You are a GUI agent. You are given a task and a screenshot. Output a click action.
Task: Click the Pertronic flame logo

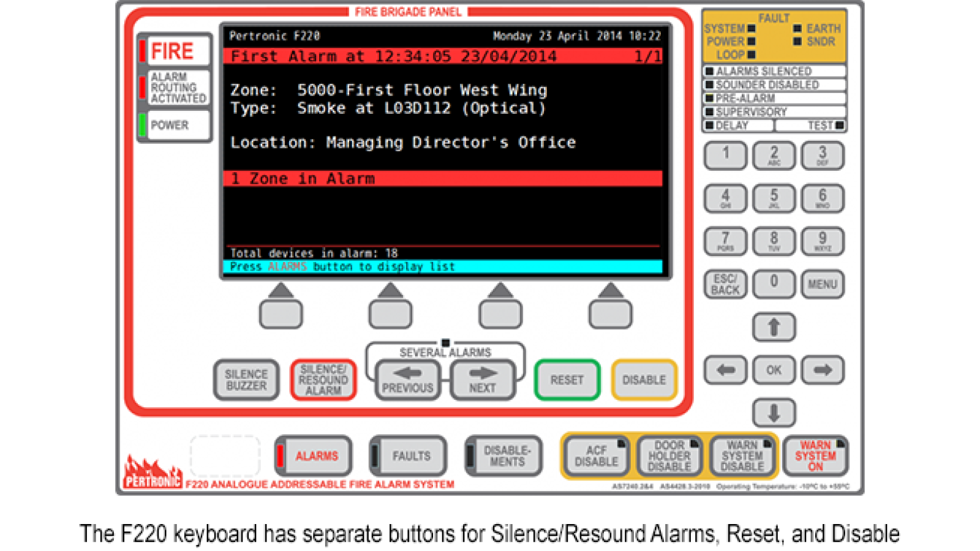(x=153, y=472)
